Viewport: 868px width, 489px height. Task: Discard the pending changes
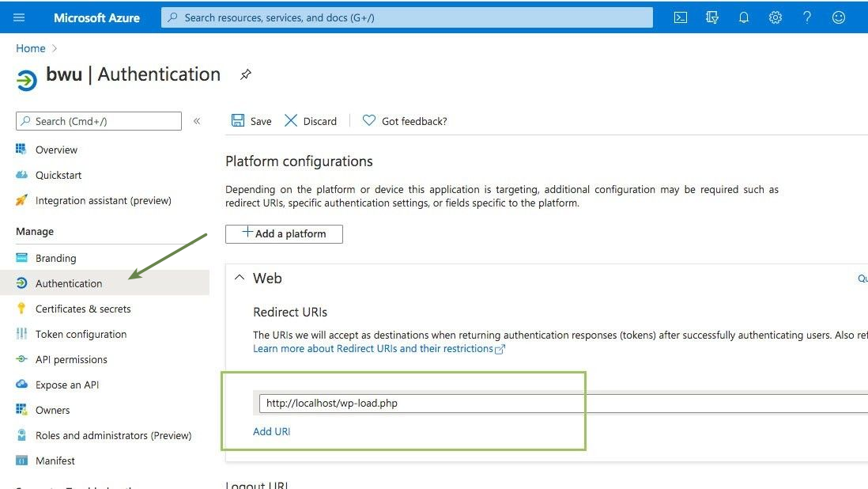tap(311, 121)
